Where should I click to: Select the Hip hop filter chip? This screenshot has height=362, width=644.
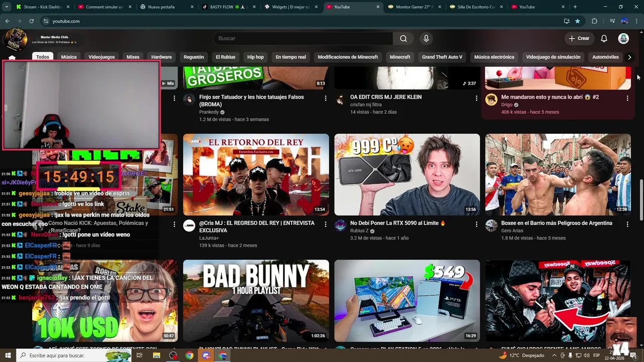point(256,57)
